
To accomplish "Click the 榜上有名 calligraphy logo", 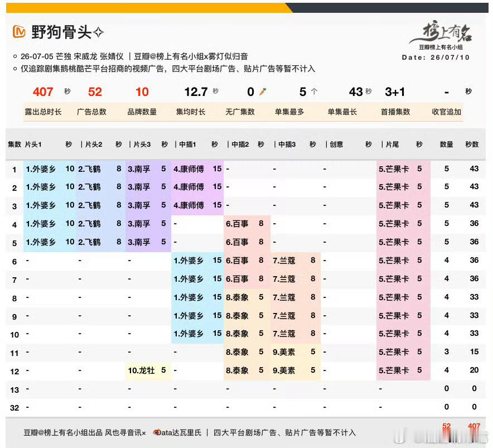I will click(x=441, y=32).
